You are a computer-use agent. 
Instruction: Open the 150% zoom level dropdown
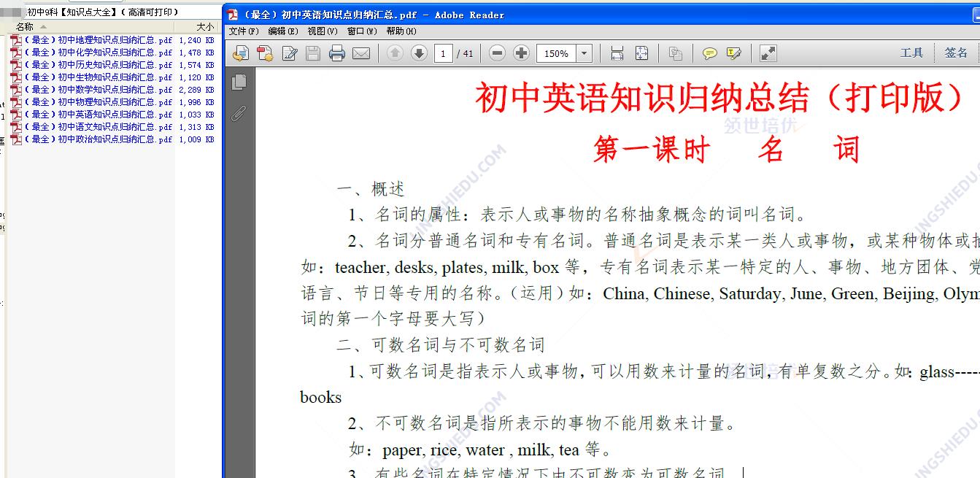584,53
